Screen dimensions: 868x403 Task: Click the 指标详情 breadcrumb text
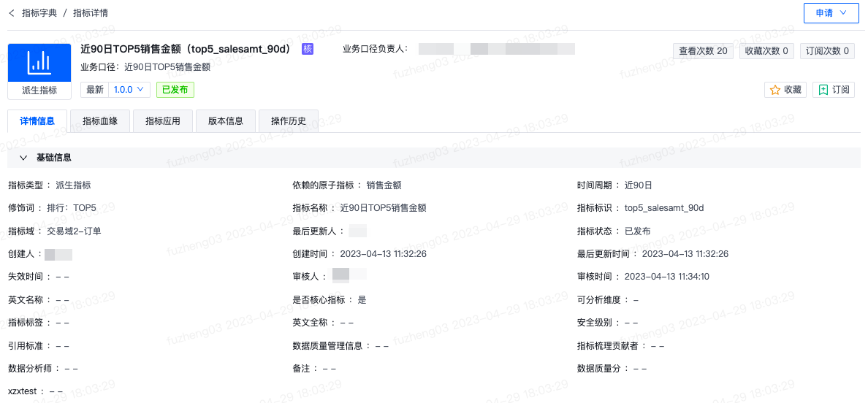tap(91, 13)
